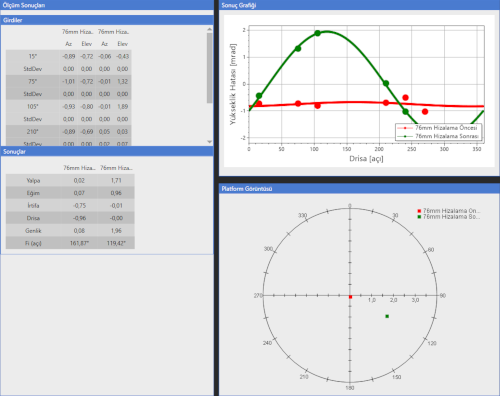This screenshot has width=500, height=396.
Task: Click the red square marker at polar plot center
Action: pyautogui.click(x=350, y=297)
